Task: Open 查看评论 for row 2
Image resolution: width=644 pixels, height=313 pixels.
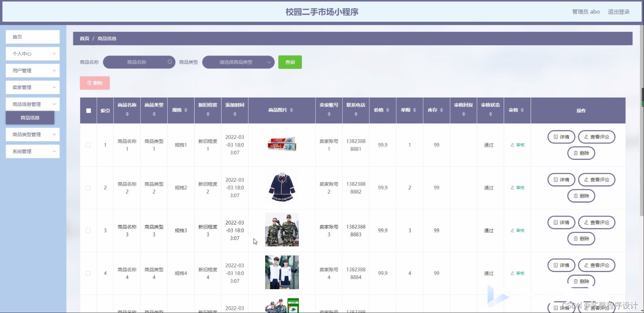Action: tap(596, 180)
